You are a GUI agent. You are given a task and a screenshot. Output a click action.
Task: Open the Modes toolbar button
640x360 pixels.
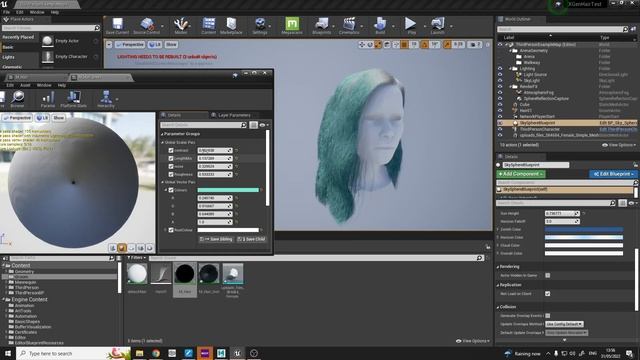coord(181,26)
